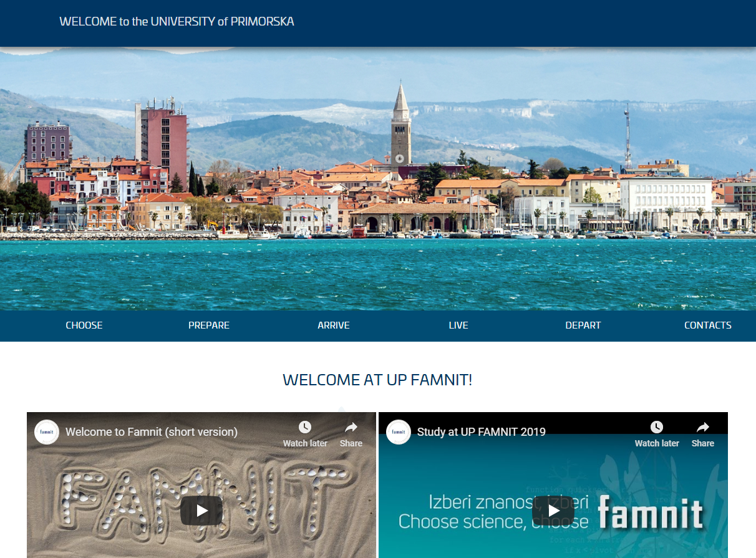The width and height of the screenshot is (756, 558).
Task: Click Watch later on Study at UP FAMNIT 2019
Action: pyautogui.click(x=656, y=433)
